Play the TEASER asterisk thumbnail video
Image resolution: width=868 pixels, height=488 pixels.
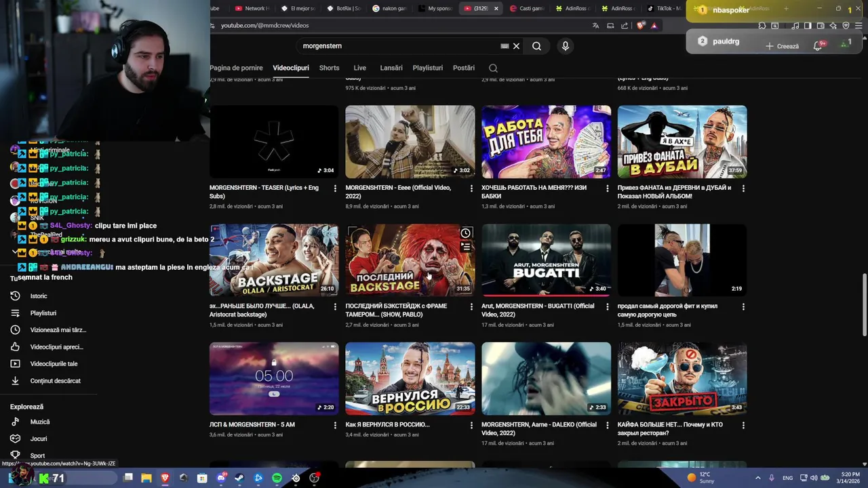tap(274, 142)
